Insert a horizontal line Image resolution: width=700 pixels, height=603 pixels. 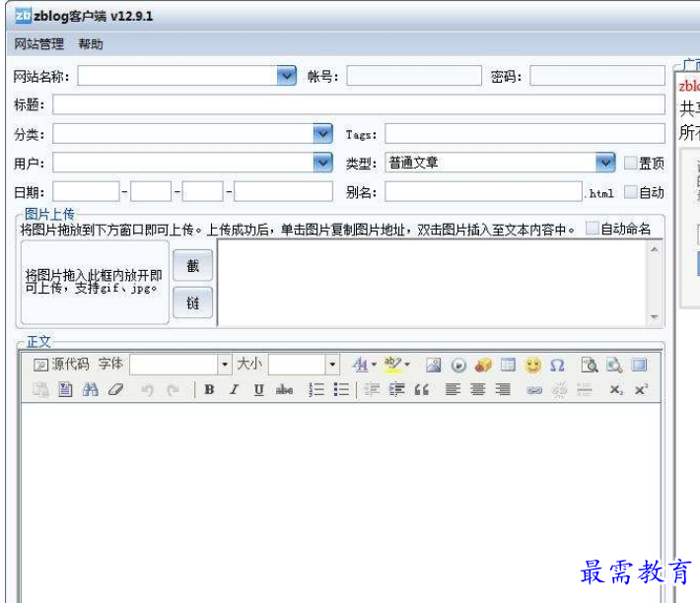(585, 390)
